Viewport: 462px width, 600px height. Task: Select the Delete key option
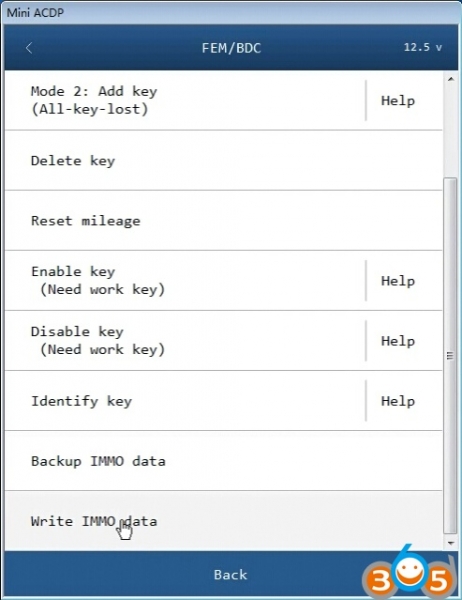[224, 161]
